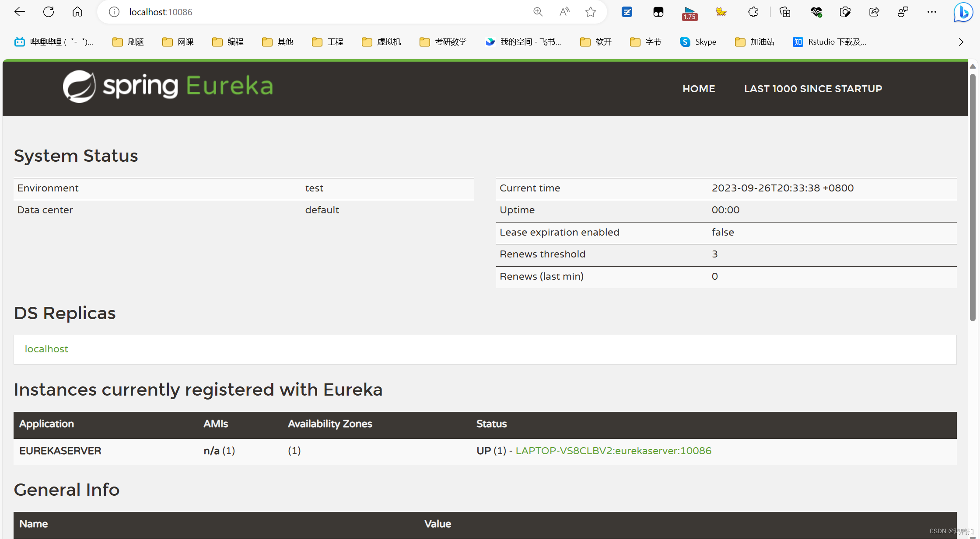Click the Availability Zones column header
The image size is (980, 539).
click(x=330, y=424)
